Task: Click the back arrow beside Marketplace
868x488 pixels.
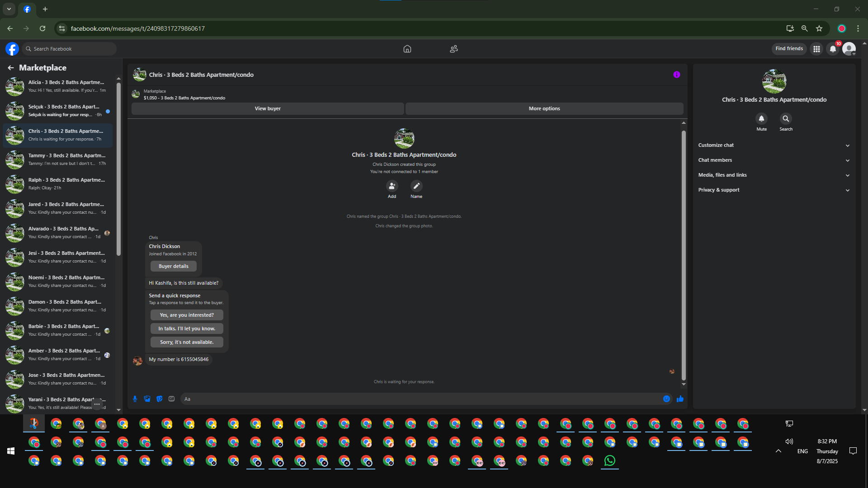Action: [11, 68]
